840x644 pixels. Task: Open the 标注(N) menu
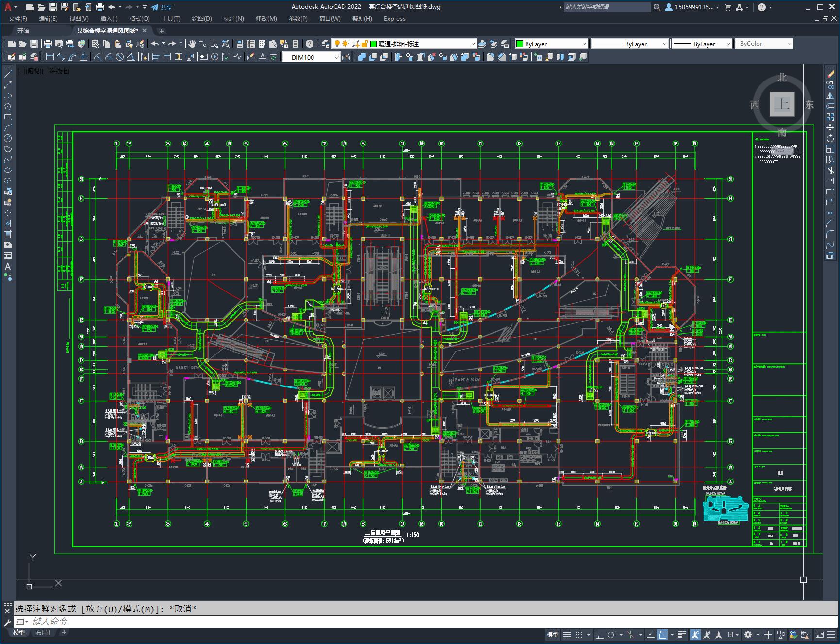[x=233, y=19]
